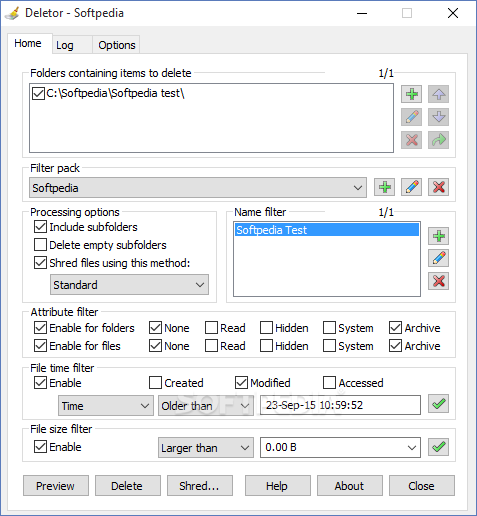Screen dimensions: 477x516
Task: Check Read attribute in the files row
Action: tap(211, 346)
